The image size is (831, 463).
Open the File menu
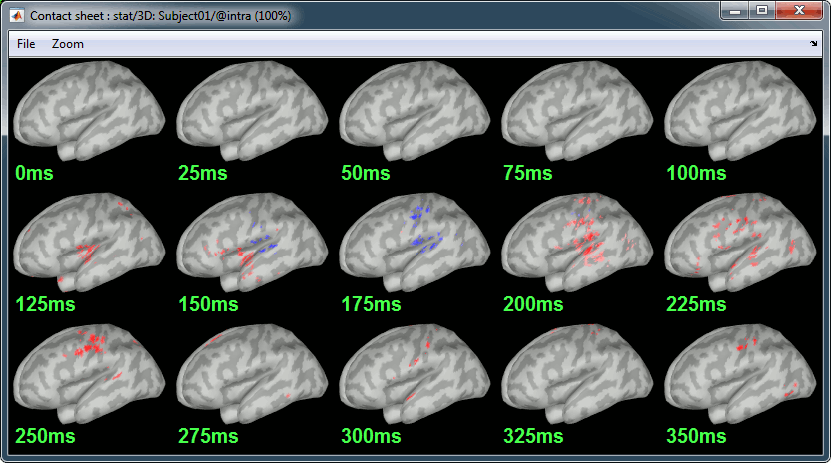click(26, 44)
